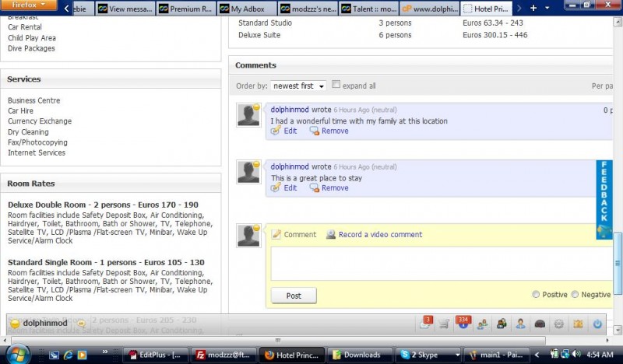This screenshot has height=364, width=623.
Task: Open EditPlus taskbar button
Action: (155, 355)
